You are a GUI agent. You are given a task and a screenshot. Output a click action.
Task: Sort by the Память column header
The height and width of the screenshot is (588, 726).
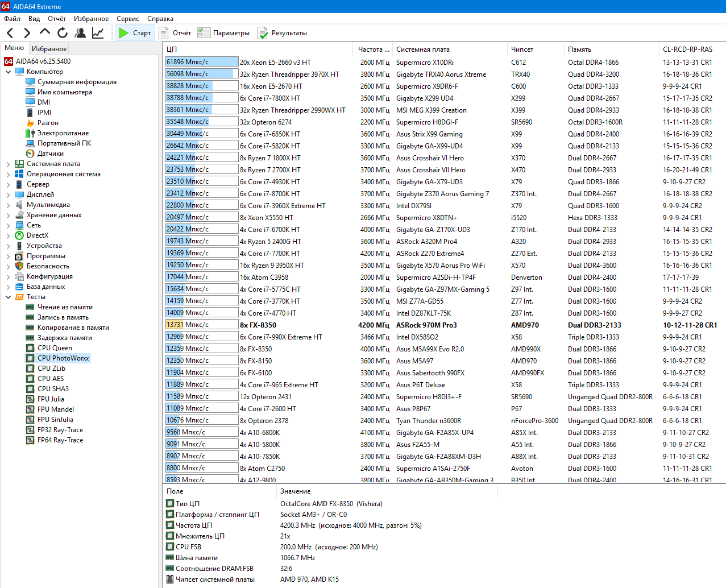pos(611,49)
